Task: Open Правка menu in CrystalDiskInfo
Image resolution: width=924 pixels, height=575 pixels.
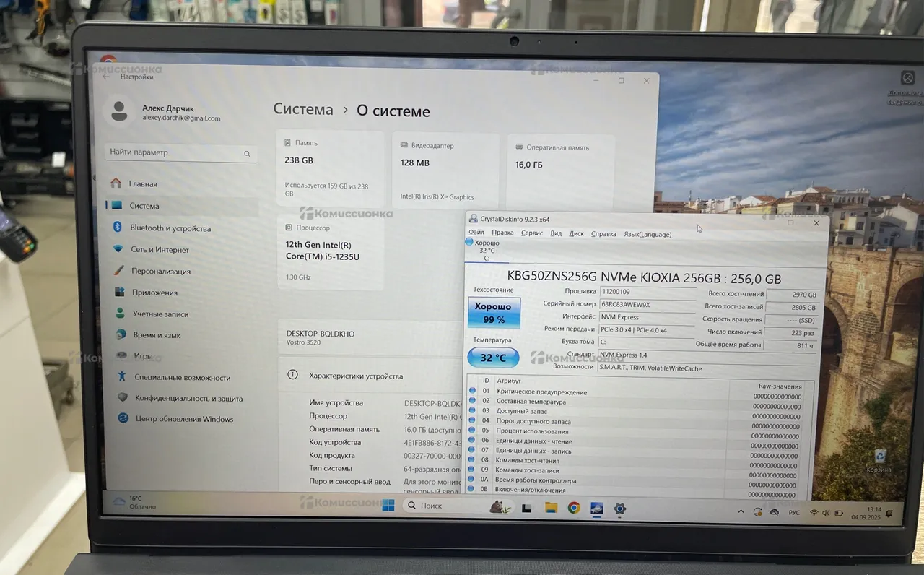Action: [502, 233]
